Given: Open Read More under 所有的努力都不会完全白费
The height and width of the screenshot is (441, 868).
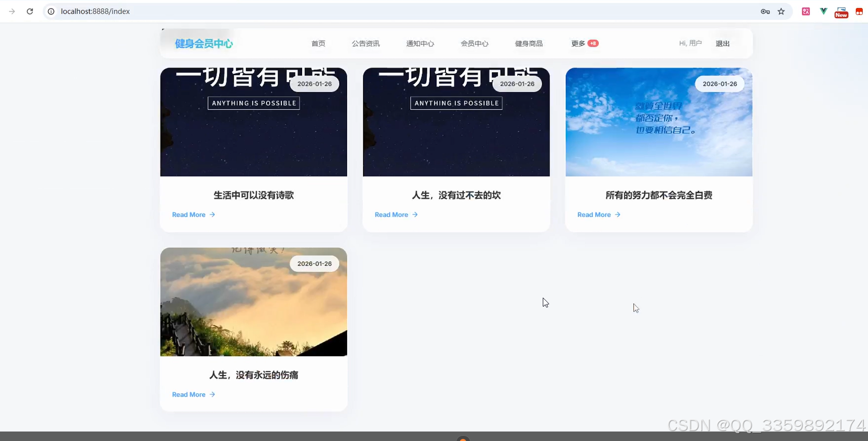Looking at the screenshot, I should 594,214.
